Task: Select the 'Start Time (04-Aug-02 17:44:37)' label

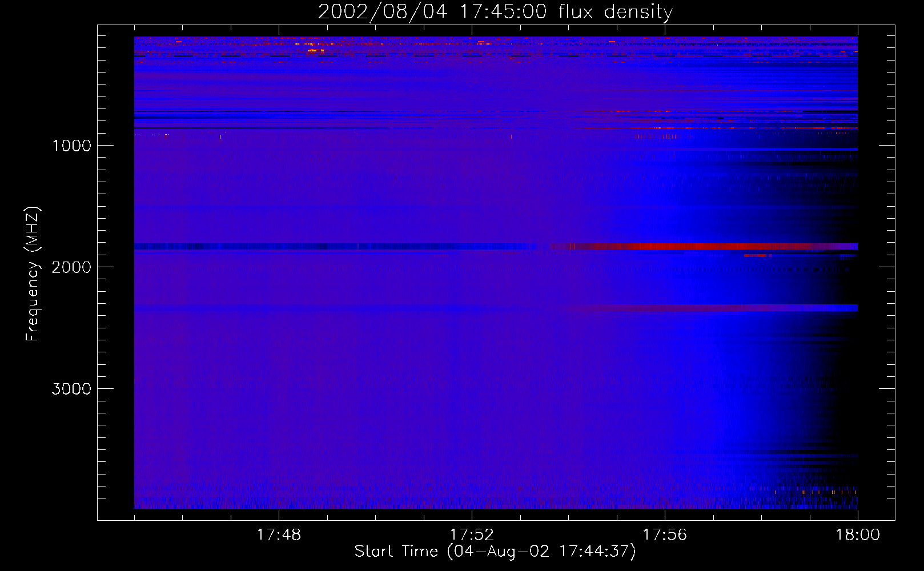Action: [495, 552]
